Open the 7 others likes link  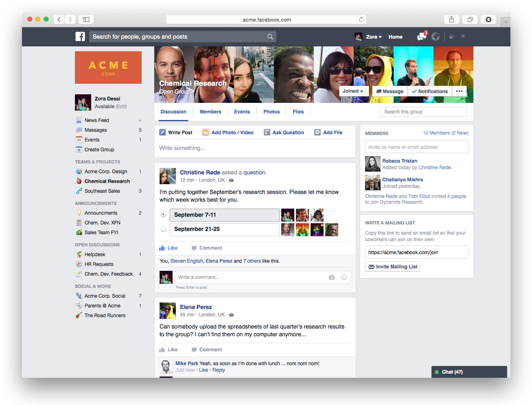[x=252, y=261]
